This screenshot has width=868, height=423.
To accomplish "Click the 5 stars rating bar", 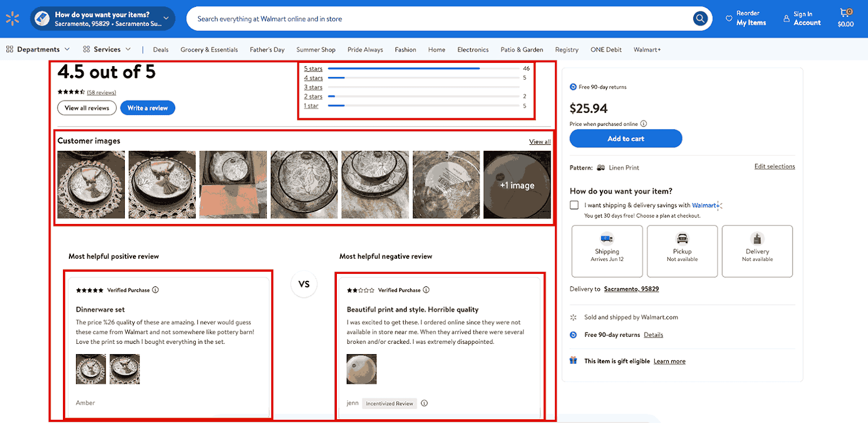I will [424, 69].
